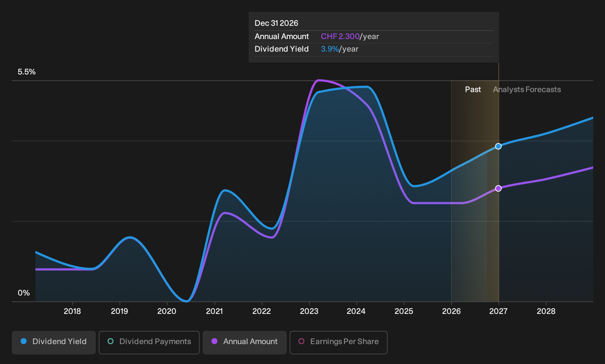
Task: Click the 2022 axis label
Action: point(262,311)
